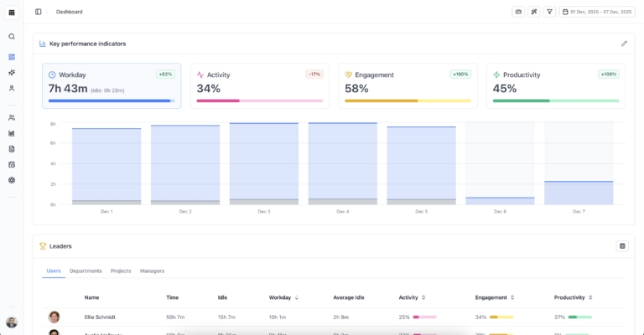The image size is (644, 335).
Task: Click the Average Idle column header
Action: [x=349, y=297]
